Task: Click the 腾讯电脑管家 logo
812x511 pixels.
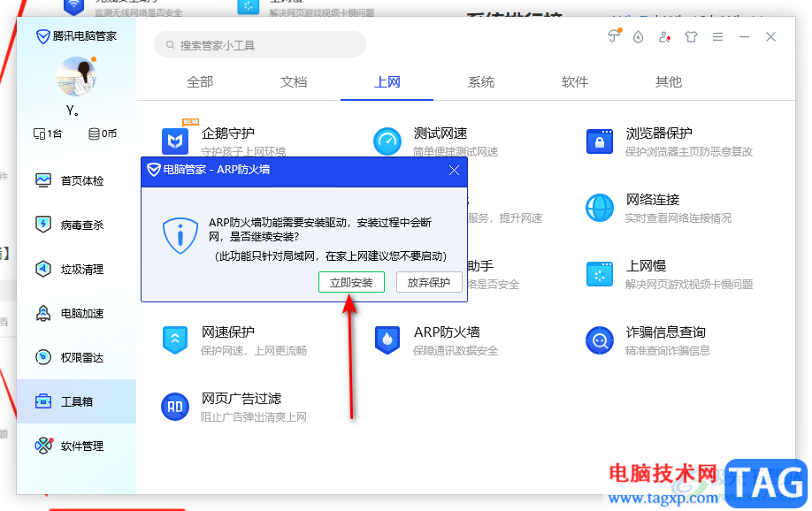Action: [76, 36]
